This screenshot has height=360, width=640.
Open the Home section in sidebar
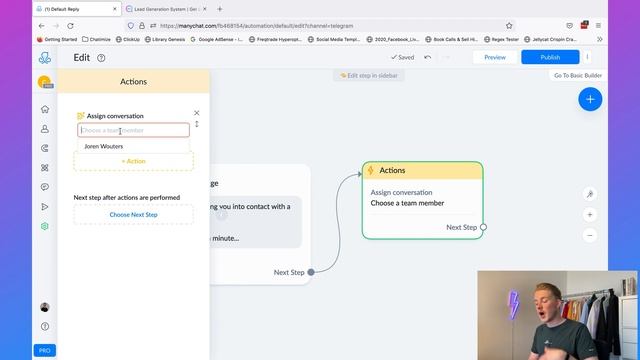(x=45, y=109)
